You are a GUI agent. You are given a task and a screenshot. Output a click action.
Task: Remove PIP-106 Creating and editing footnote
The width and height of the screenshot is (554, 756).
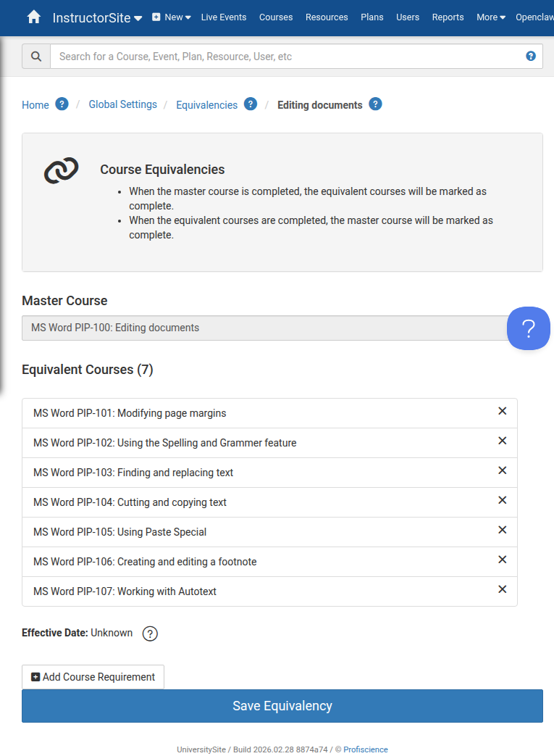[x=502, y=560]
